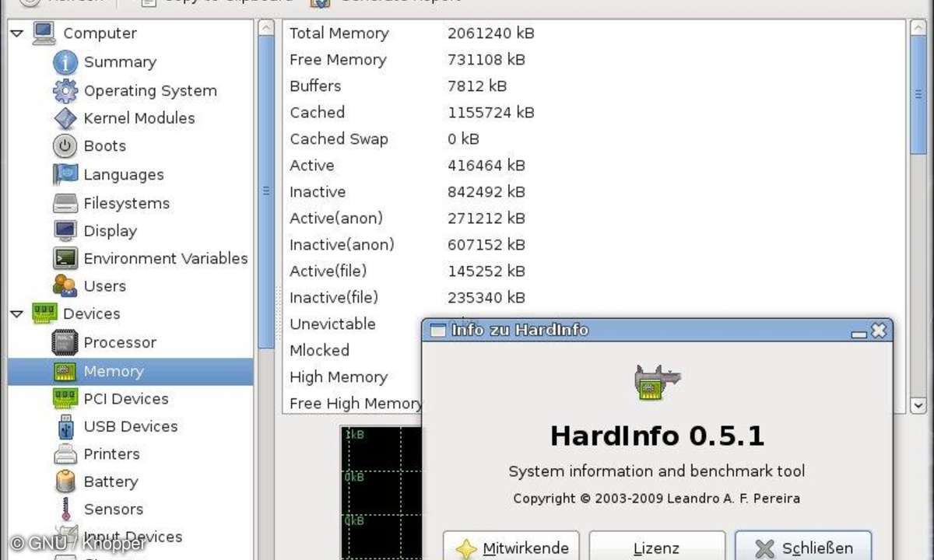Select the Free Memory row
Image resolution: width=934 pixels, height=560 pixels.
tap(594, 60)
